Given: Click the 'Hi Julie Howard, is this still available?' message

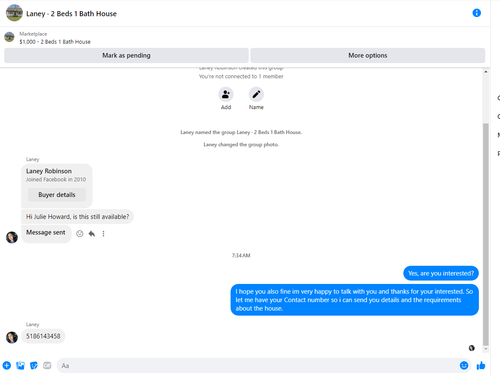Looking at the screenshot, I should click(x=77, y=217).
